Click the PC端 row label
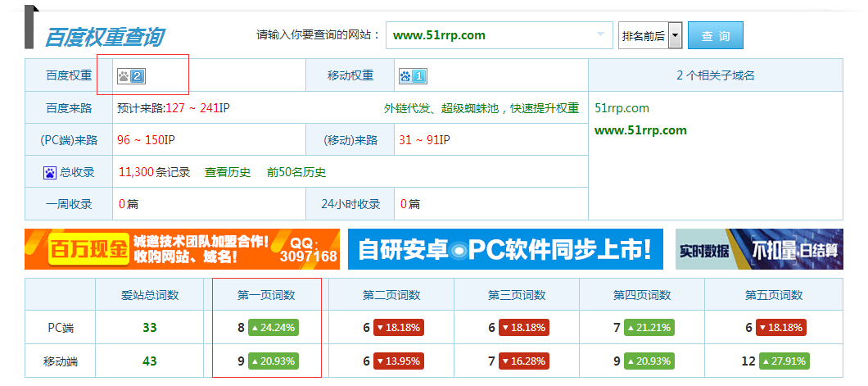Viewport: 868px width, 386px height. coord(61,328)
